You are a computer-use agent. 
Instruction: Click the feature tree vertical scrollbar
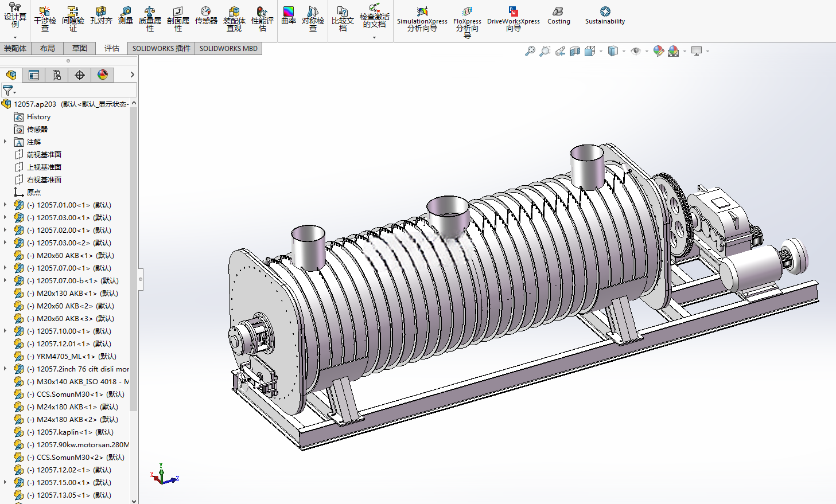click(134, 258)
